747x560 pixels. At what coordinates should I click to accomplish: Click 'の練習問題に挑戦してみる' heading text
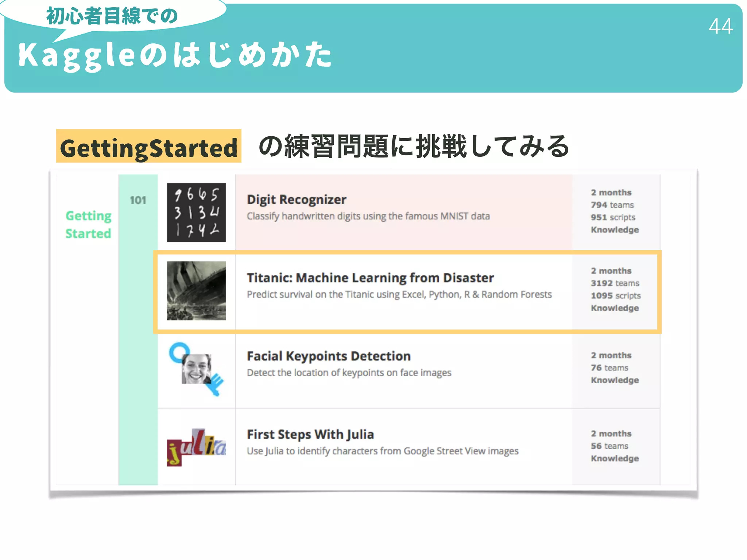tap(414, 146)
